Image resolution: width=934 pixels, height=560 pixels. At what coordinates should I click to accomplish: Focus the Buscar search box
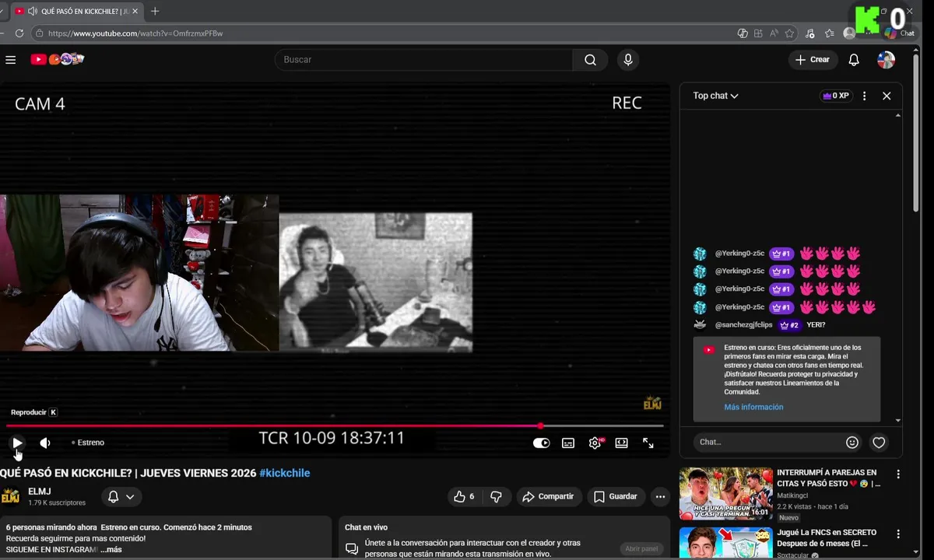[x=424, y=60]
